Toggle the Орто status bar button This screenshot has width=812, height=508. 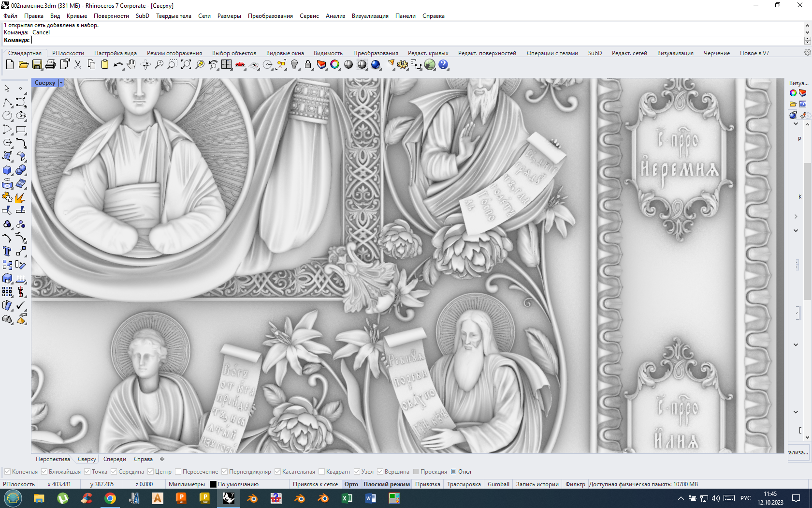[x=351, y=484]
